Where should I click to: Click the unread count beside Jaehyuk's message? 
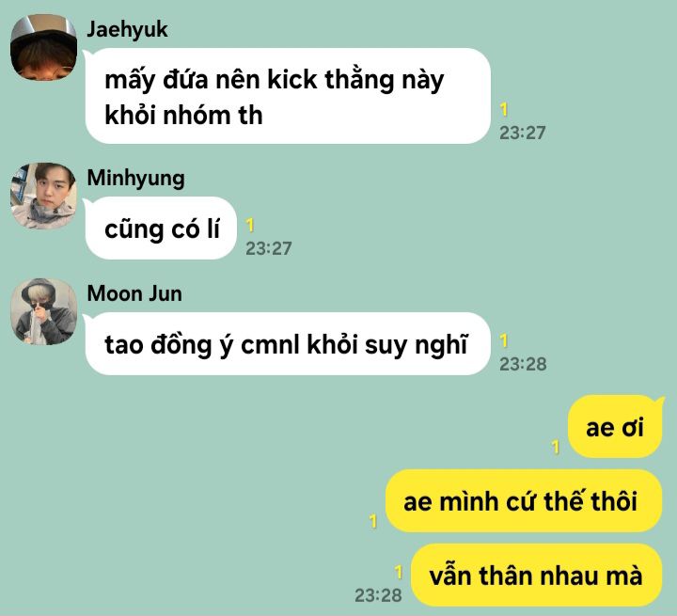click(504, 109)
